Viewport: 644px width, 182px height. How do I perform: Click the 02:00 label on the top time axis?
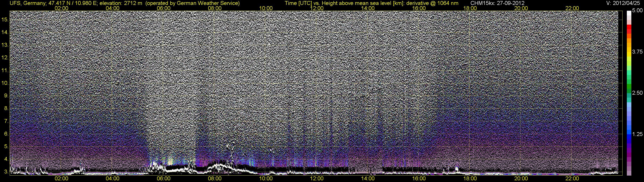tap(61, 8)
